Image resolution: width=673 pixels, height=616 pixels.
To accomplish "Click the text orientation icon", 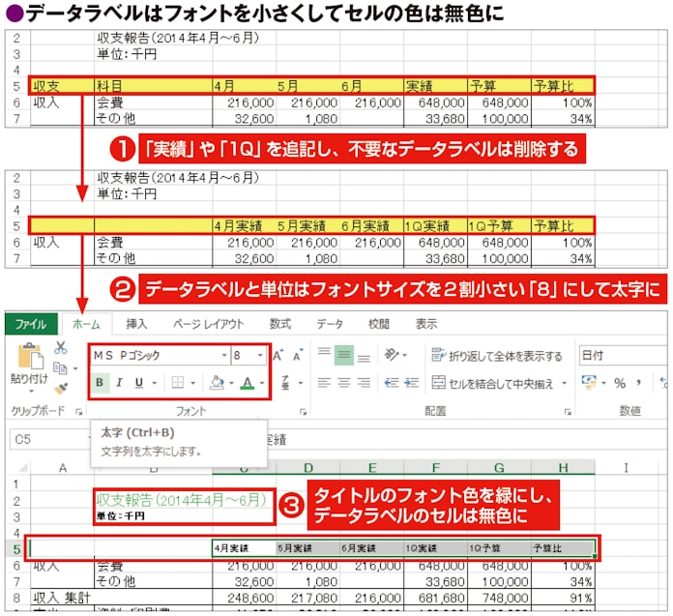I will click(391, 355).
